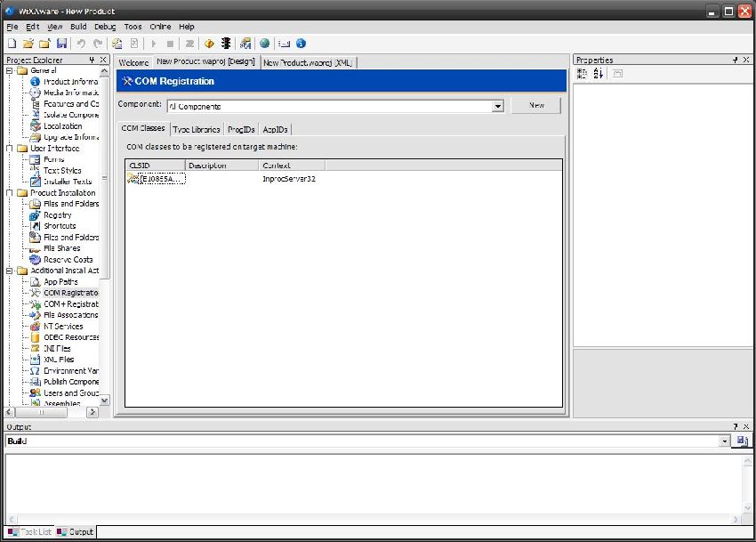Viewport: 756px width, 542px height.
Task: Click the globe toolbar icon
Action: point(264,44)
